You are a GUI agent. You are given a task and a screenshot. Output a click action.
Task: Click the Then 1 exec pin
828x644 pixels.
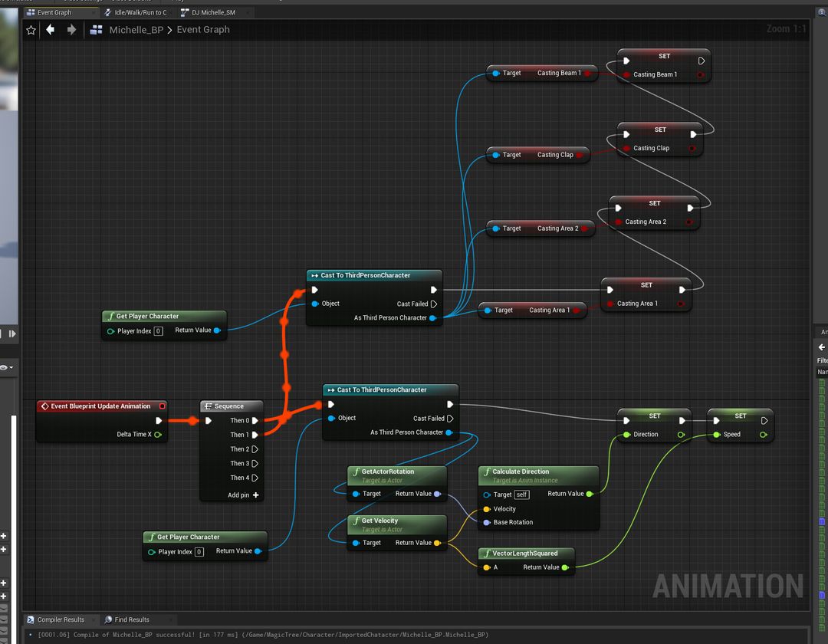click(x=255, y=435)
